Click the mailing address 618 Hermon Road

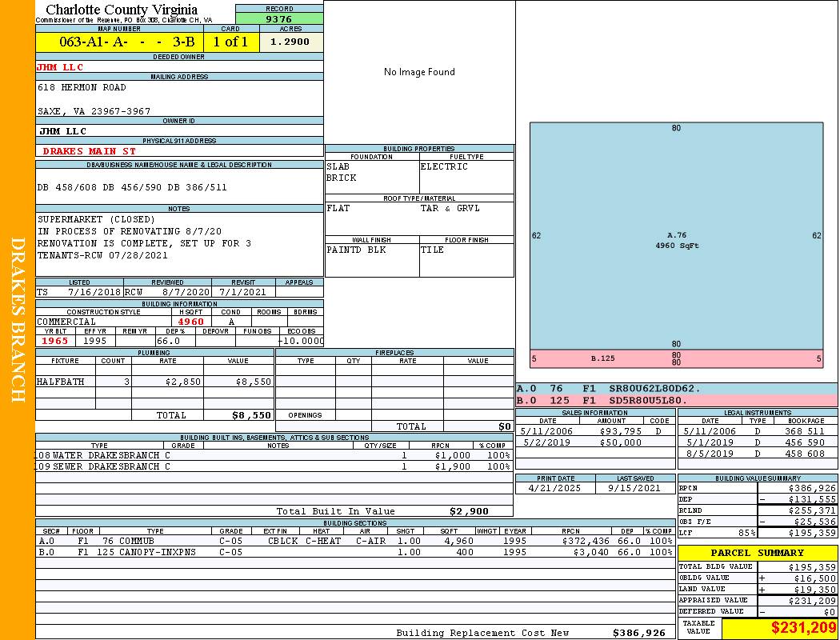82,87
